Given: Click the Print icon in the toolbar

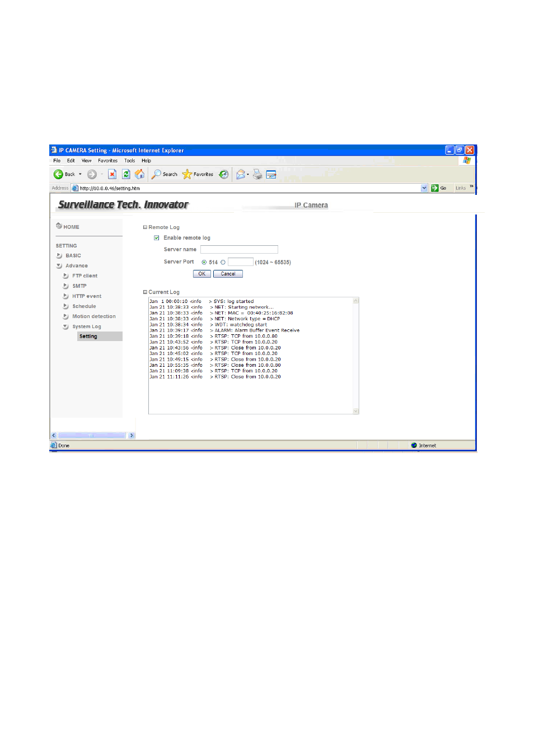Looking at the screenshot, I should tap(257, 174).
